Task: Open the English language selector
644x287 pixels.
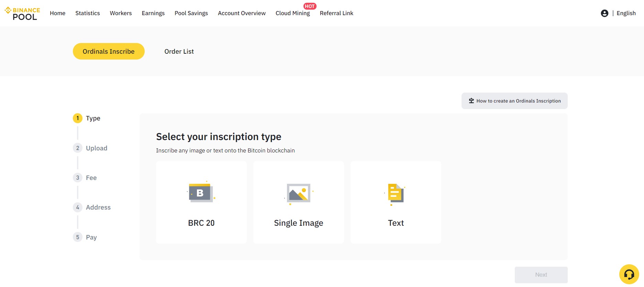Action: pyautogui.click(x=626, y=13)
